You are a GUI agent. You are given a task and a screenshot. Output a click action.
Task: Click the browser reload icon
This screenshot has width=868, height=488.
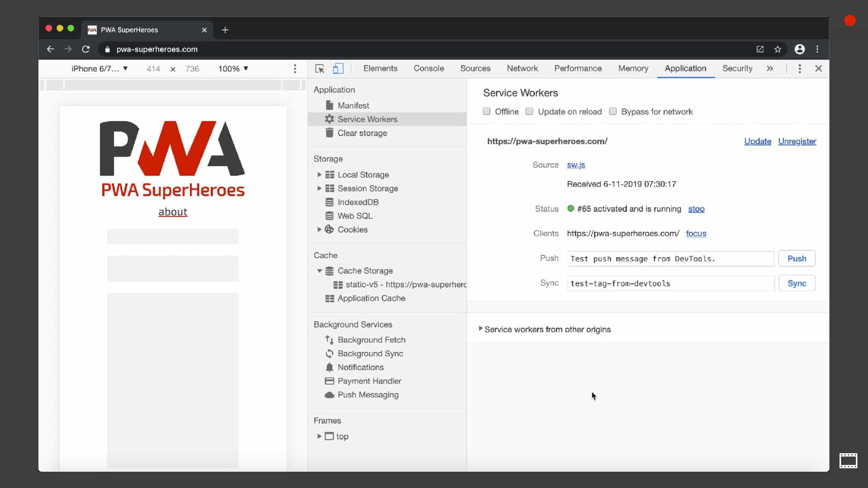pos(86,49)
